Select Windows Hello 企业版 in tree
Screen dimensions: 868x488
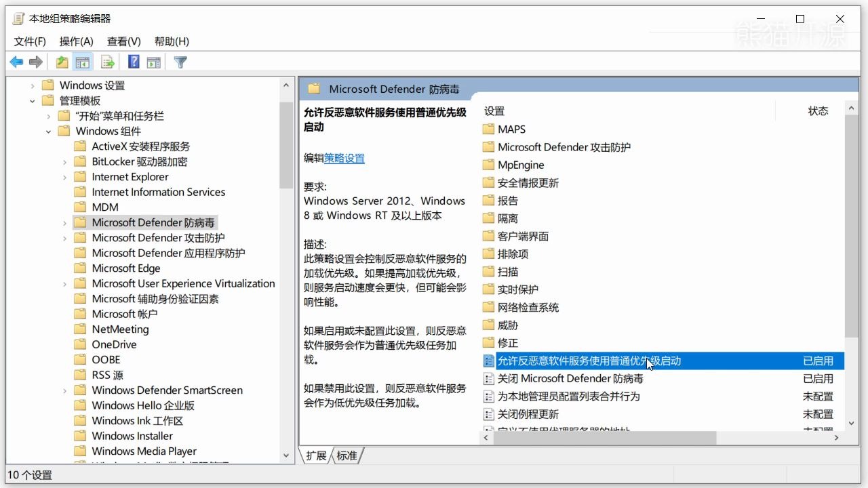click(143, 405)
